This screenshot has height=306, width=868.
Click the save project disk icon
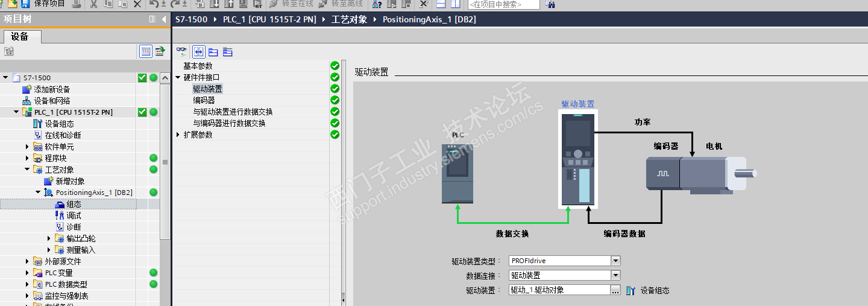click(x=25, y=4)
